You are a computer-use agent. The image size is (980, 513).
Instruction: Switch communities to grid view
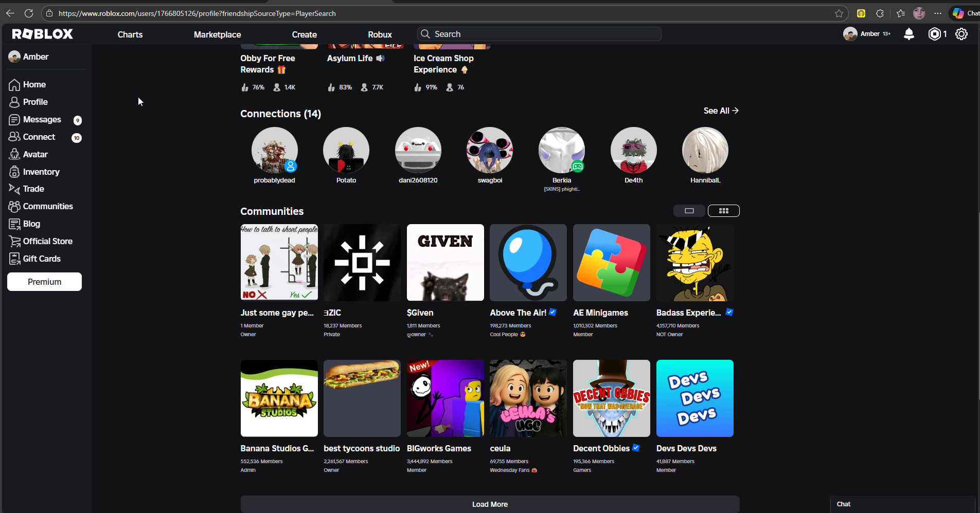coord(723,211)
